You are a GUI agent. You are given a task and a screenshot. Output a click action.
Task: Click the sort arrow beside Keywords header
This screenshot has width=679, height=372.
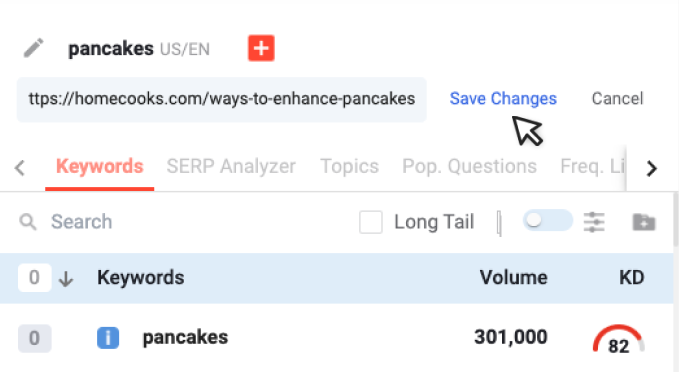pos(66,278)
